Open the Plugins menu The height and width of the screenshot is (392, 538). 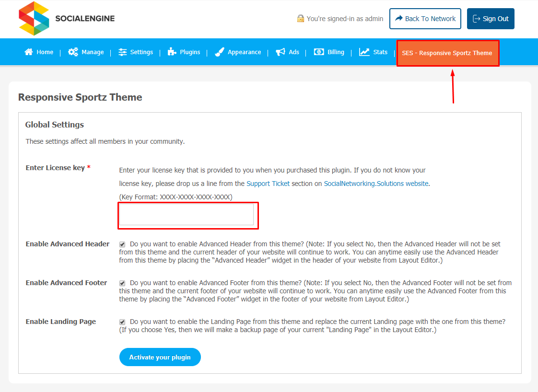184,52
